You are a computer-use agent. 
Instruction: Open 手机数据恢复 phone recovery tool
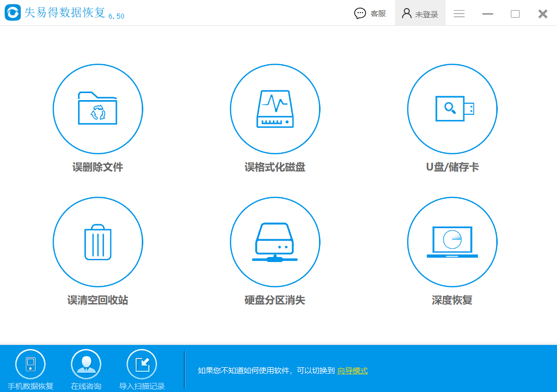30,369
